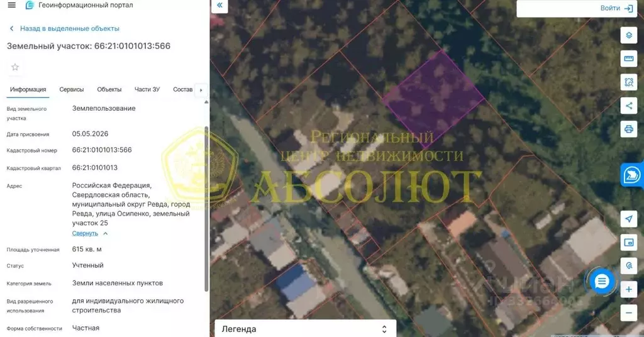Viewport: 644px width, 337px height.
Task: Click the ownership value Частная
Action: (x=86, y=328)
